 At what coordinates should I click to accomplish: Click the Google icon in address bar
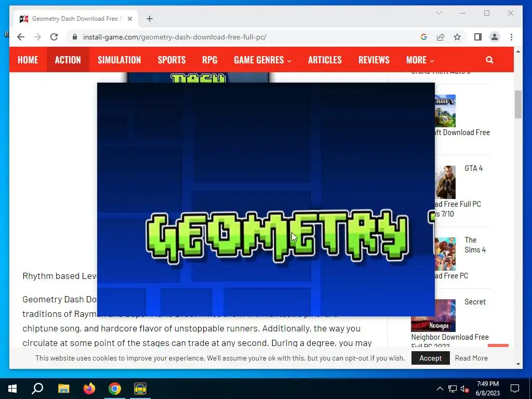[424, 37]
